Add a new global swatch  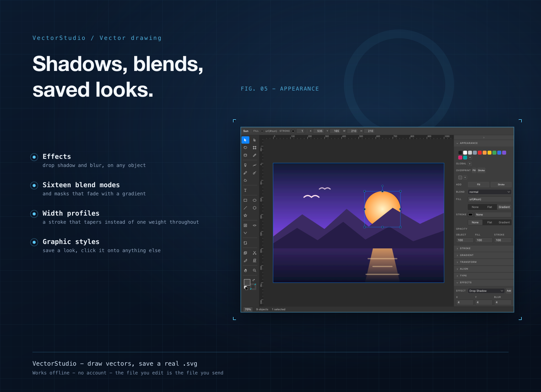[x=470, y=164]
